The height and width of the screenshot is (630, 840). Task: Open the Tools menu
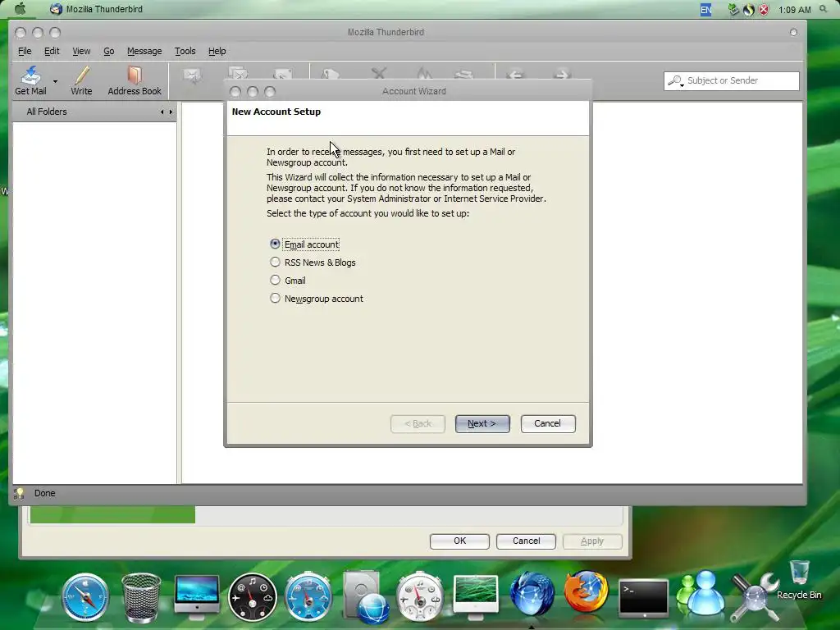click(x=185, y=51)
